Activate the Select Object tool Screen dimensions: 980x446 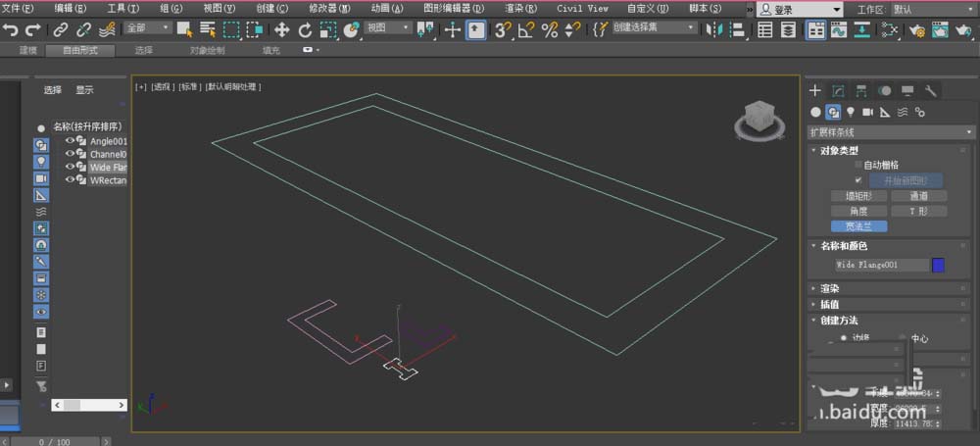[x=185, y=29]
